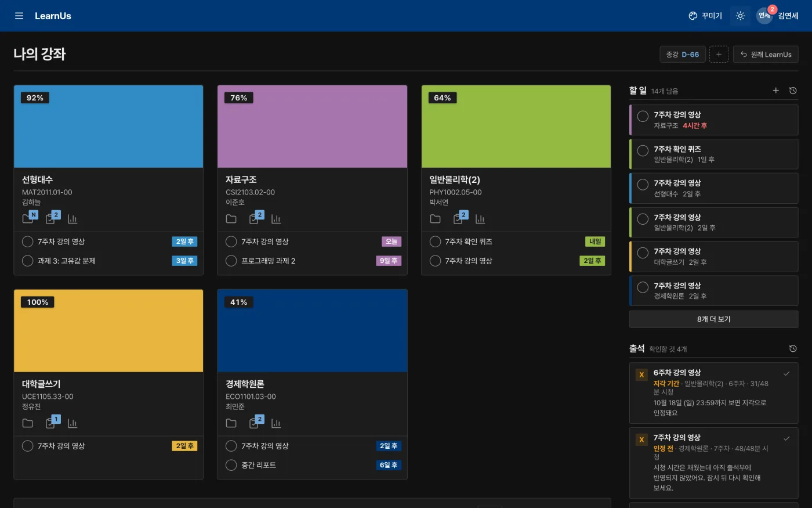Open the 선형대수 course title
812x508 pixels.
pos(37,180)
